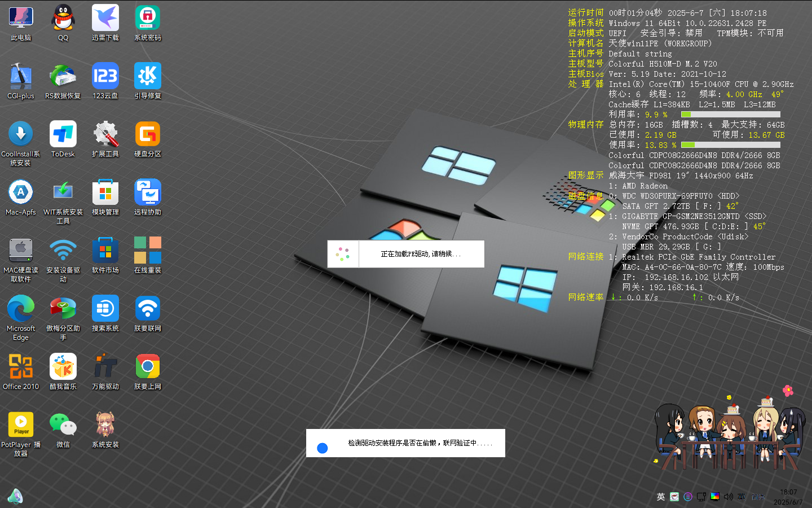The height and width of the screenshot is (508, 812).
Task: Open the Start menu lotus icon
Action: (15, 496)
